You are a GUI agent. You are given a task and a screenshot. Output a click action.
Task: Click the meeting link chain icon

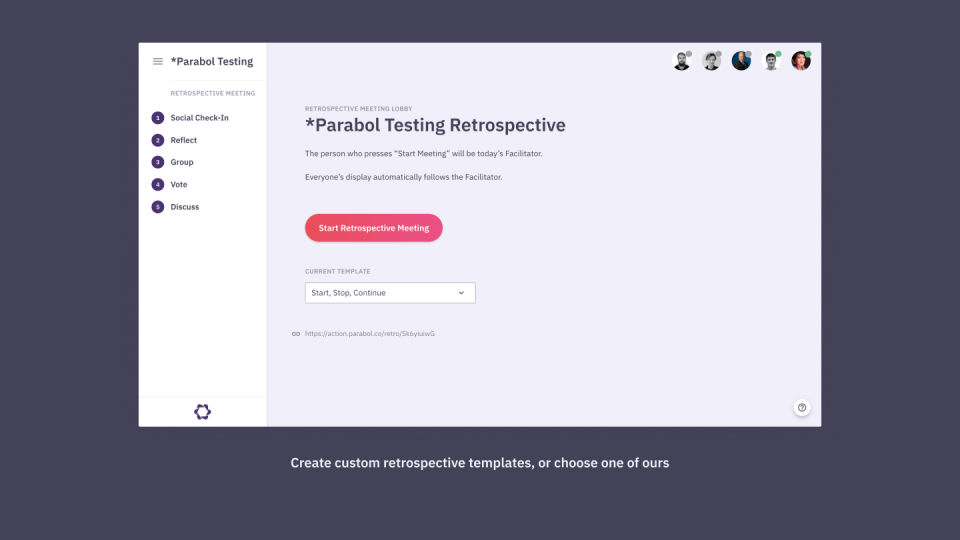[x=296, y=334]
